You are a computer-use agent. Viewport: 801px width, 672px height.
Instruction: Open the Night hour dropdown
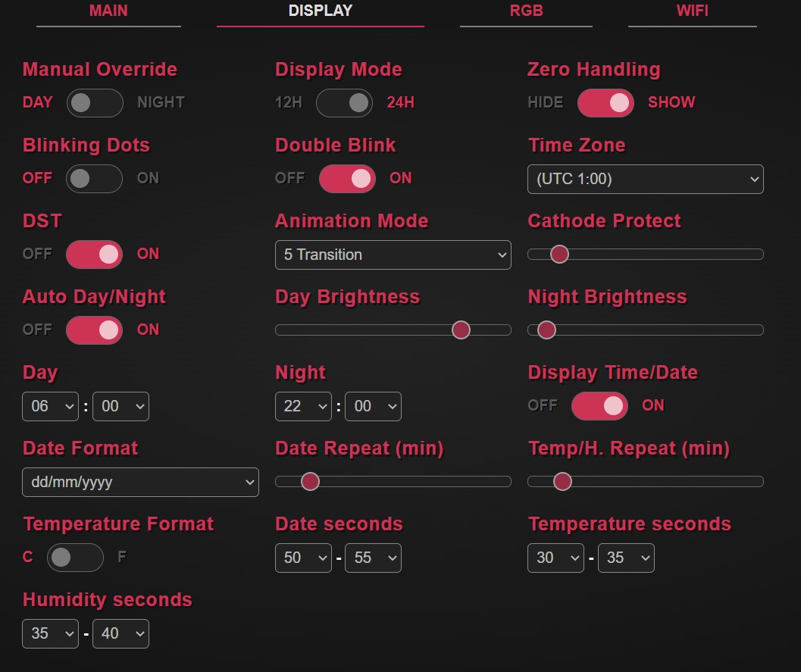(302, 406)
